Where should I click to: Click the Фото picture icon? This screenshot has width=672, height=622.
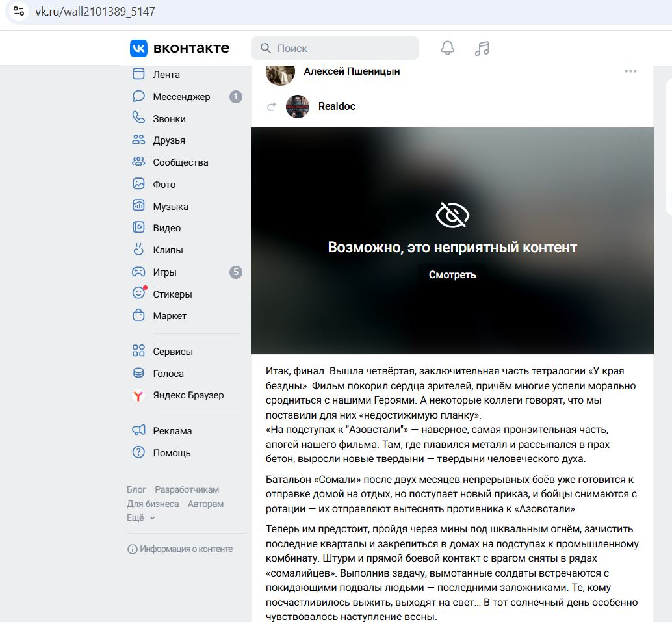tap(138, 183)
